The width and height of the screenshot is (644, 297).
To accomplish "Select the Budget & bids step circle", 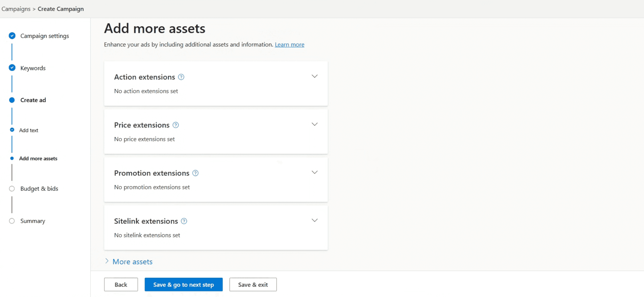I will point(12,189).
